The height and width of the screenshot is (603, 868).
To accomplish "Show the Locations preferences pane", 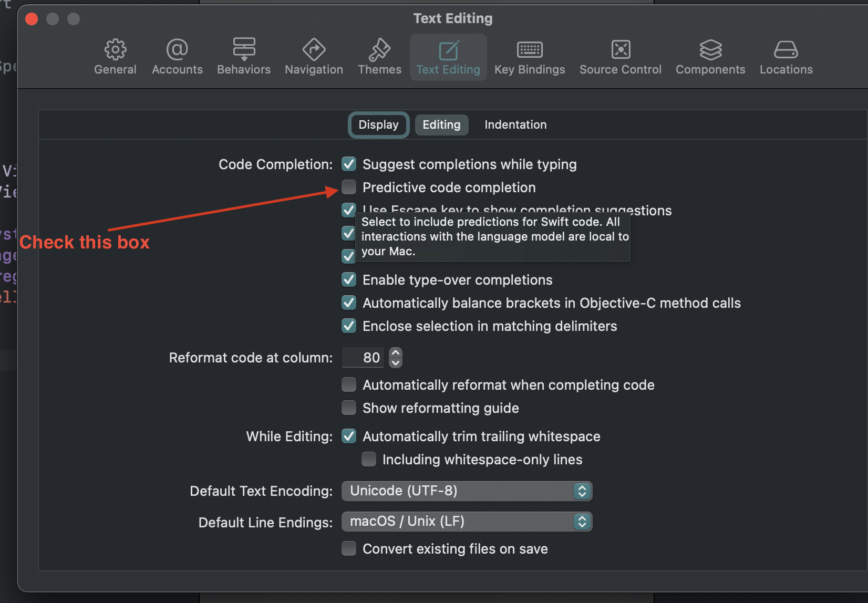I will [x=786, y=57].
